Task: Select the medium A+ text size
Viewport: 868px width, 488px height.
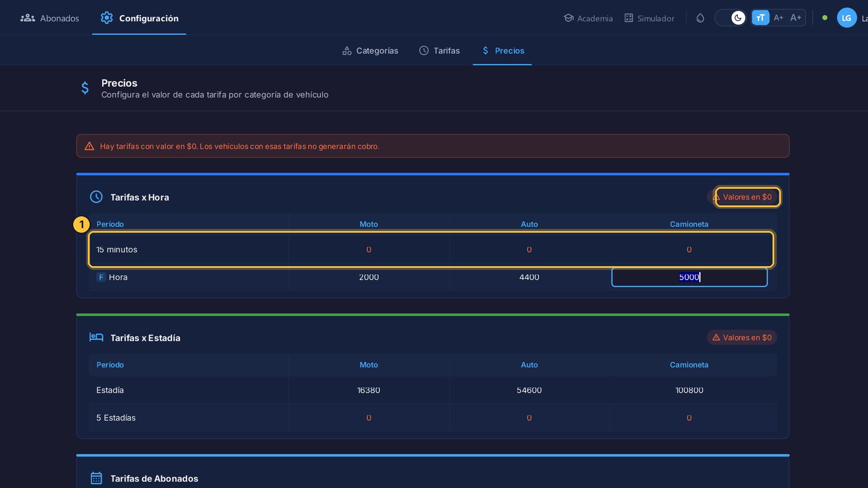Action: tap(778, 18)
